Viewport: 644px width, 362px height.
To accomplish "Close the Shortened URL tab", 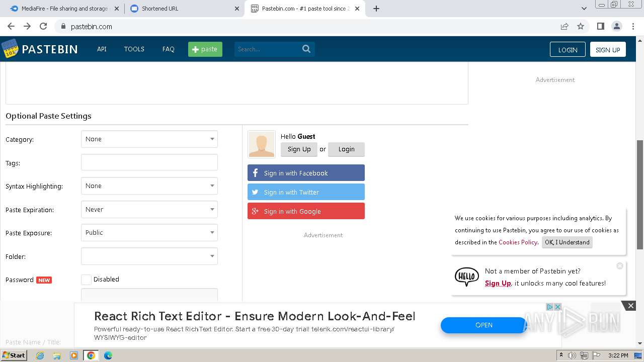I will [x=237, y=9].
